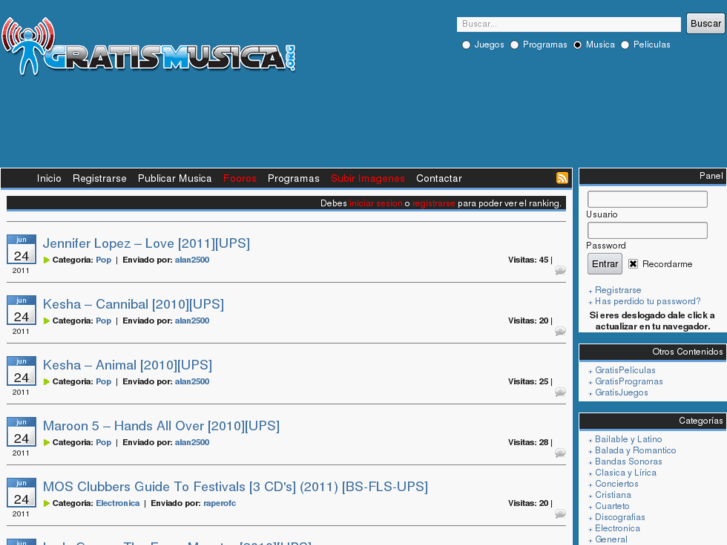Click the Entrar login button
The image size is (727, 545).
[605, 264]
